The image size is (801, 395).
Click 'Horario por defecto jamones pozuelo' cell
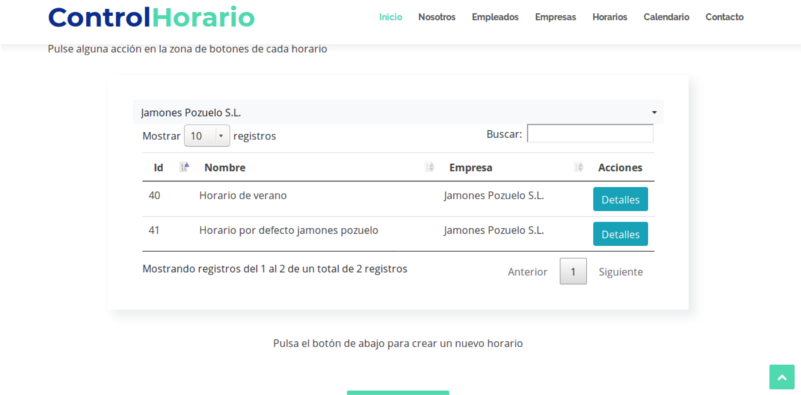(289, 230)
